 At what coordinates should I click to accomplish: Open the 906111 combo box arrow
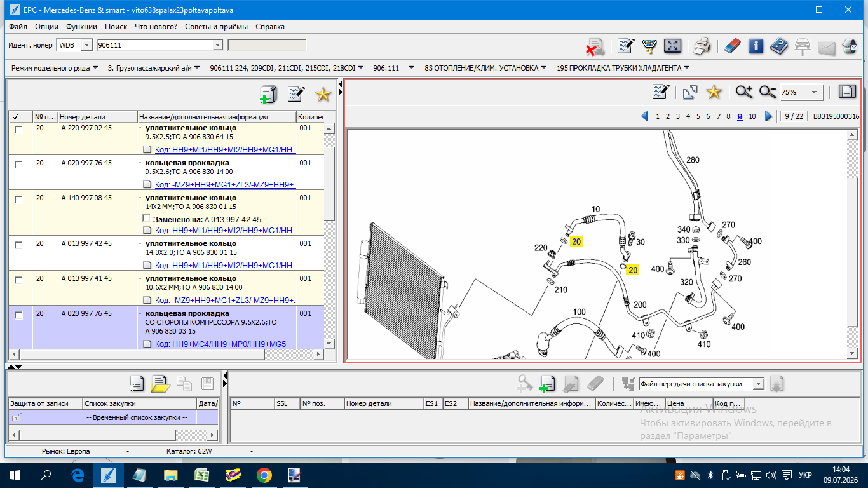(x=217, y=45)
